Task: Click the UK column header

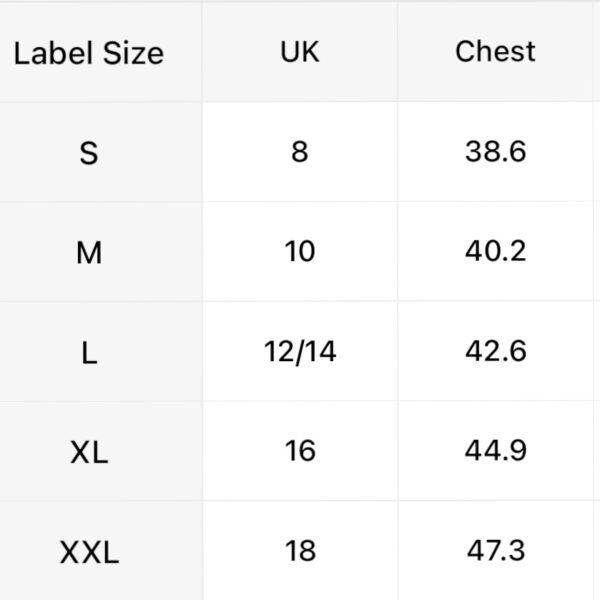Action: coord(300,52)
